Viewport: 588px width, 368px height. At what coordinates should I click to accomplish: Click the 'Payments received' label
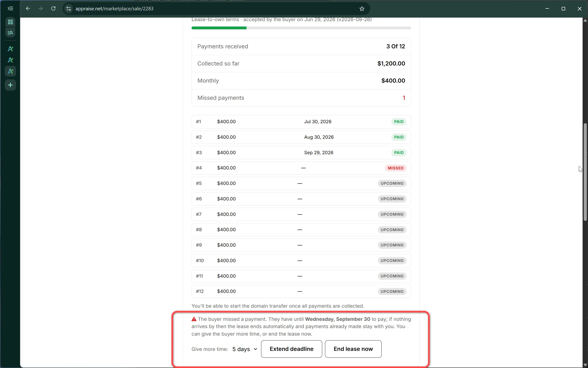pos(223,46)
